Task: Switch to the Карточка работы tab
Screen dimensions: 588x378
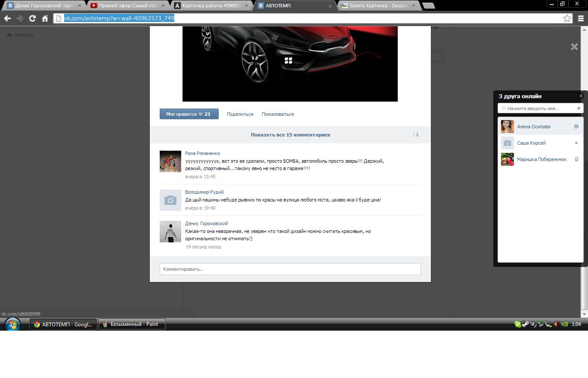Action: point(211,6)
